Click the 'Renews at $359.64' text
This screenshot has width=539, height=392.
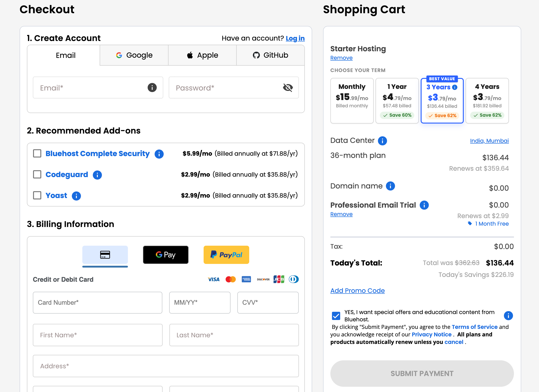tap(479, 168)
